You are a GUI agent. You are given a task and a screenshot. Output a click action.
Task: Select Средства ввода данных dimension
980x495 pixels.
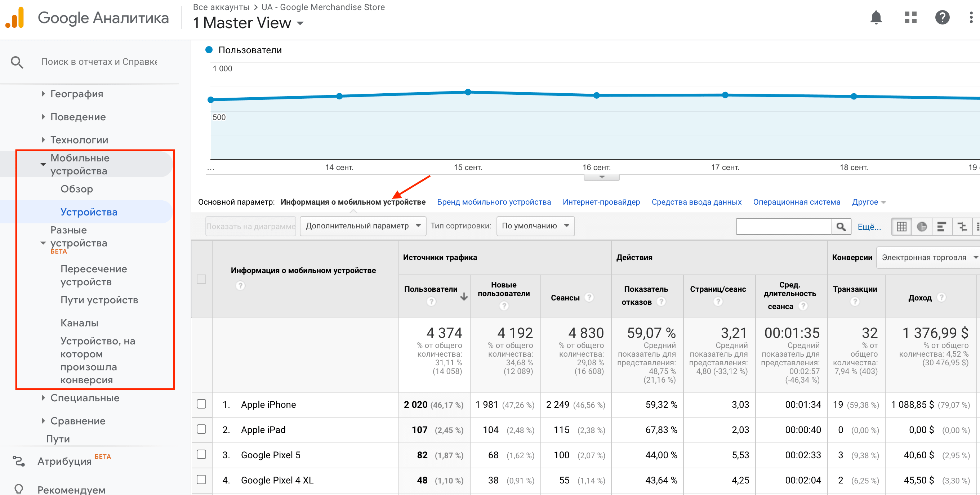pos(696,202)
